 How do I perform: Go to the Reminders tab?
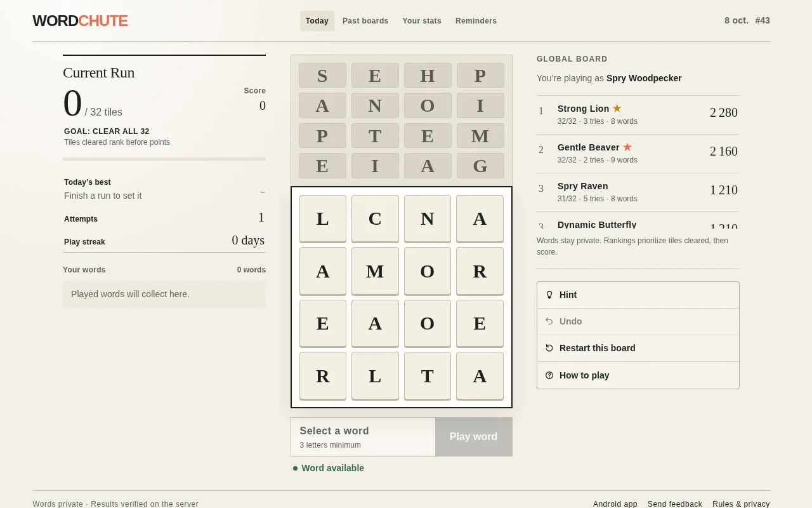point(476,21)
